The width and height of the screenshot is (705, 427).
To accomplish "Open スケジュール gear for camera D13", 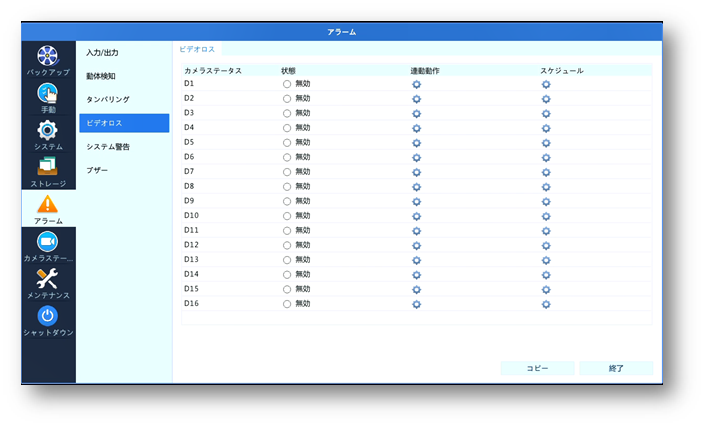I will click(546, 260).
